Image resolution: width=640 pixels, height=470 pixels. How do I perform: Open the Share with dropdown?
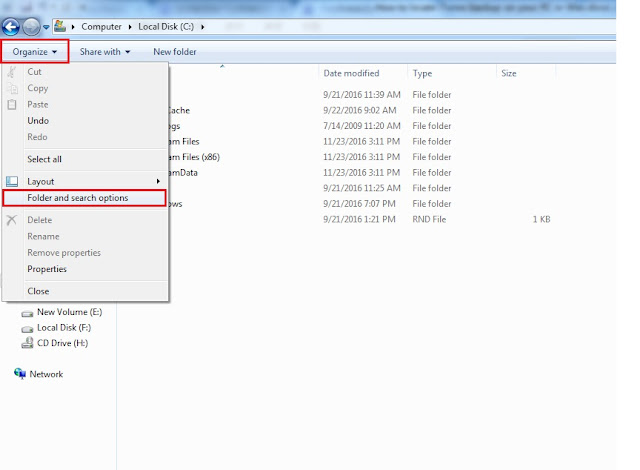click(x=105, y=52)
